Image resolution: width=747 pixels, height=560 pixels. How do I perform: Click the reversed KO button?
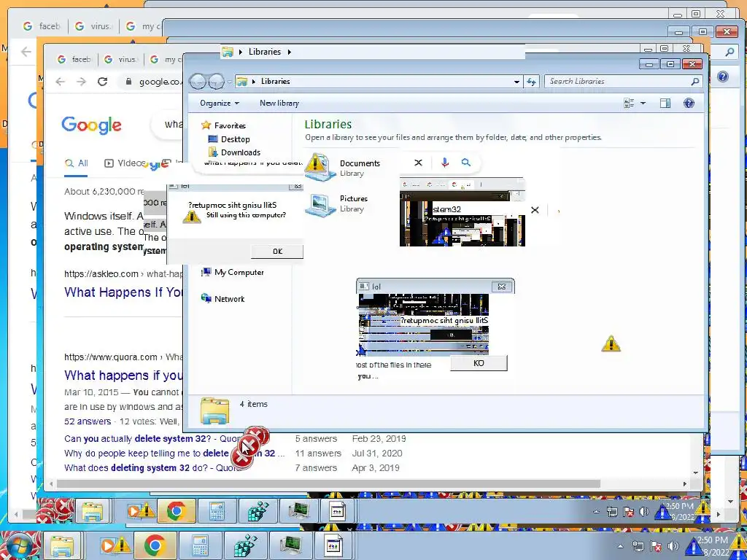(479, 363)
